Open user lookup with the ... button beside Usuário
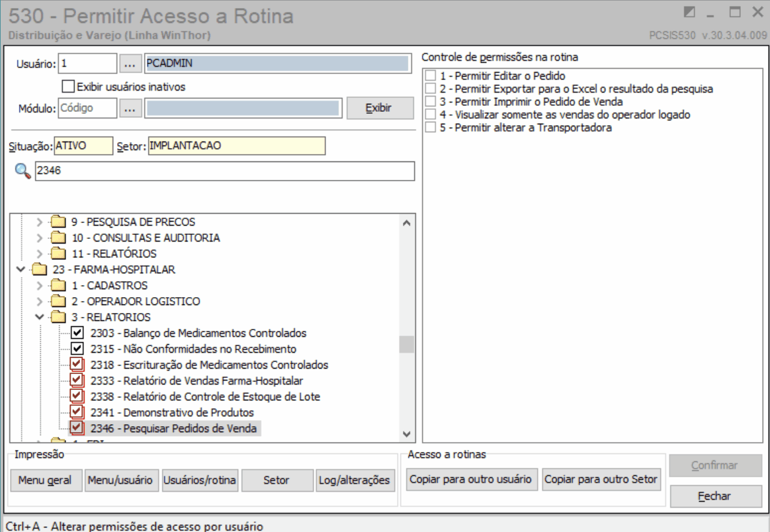Viewport: 770px width, 532px height. tap(130, 64)
